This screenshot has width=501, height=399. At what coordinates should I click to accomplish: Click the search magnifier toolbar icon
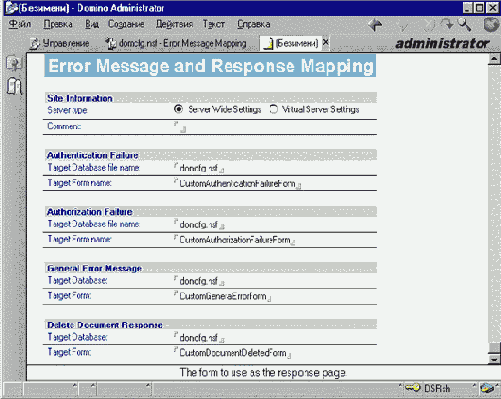coord(464,25)
